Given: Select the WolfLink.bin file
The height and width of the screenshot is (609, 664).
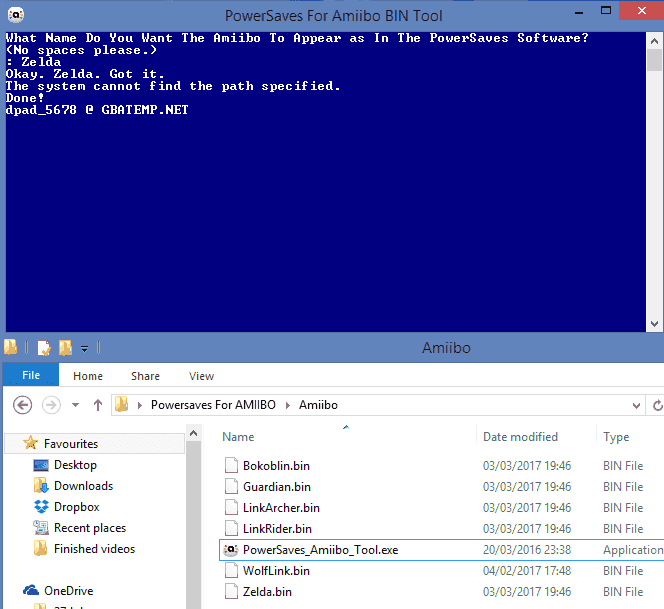Looking at the screenshot, I should (276, 571).
